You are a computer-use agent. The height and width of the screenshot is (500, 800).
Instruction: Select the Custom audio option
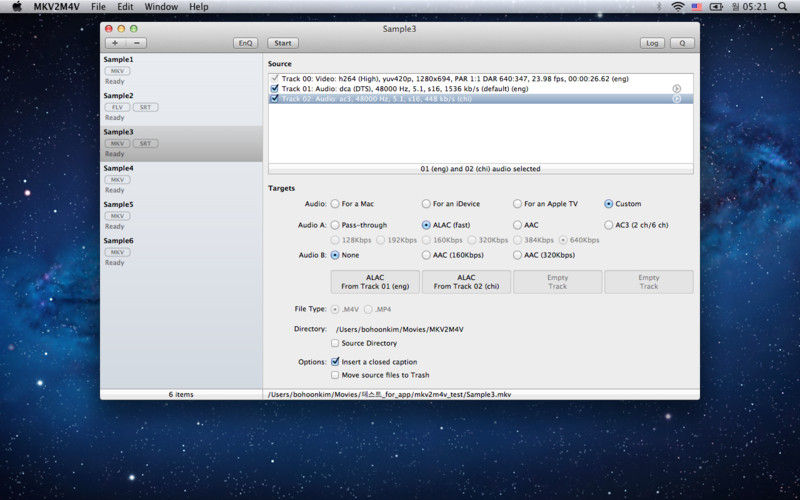click(609, 204)
